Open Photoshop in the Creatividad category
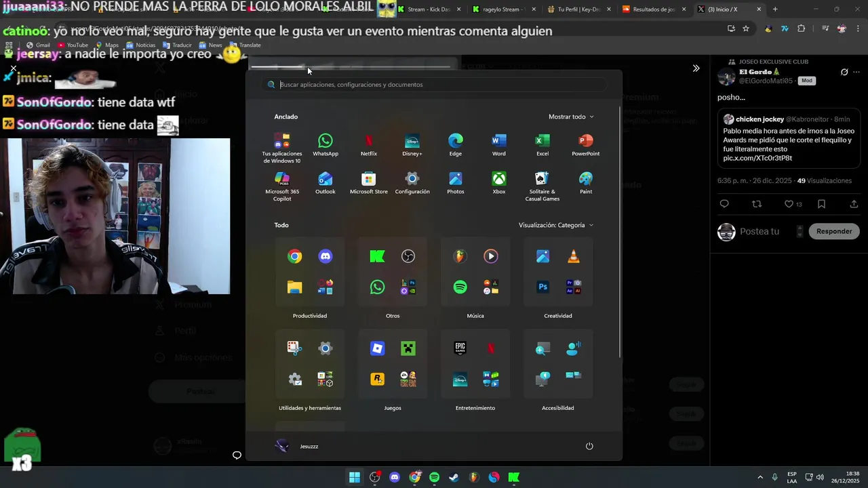The height and width of the screenshot is (488, 868). point(543,287)
